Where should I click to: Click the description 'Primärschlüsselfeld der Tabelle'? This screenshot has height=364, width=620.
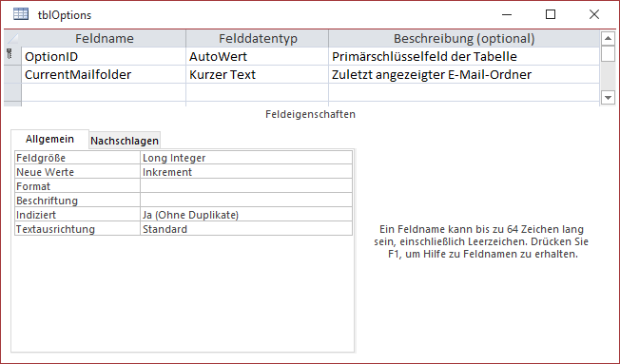(464, 56)
